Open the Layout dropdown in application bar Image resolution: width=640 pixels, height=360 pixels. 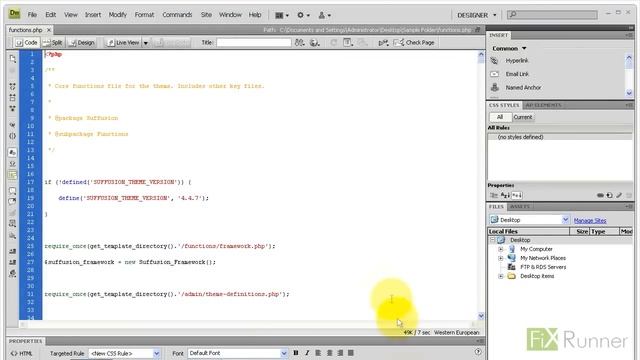[x=282, y=15]
